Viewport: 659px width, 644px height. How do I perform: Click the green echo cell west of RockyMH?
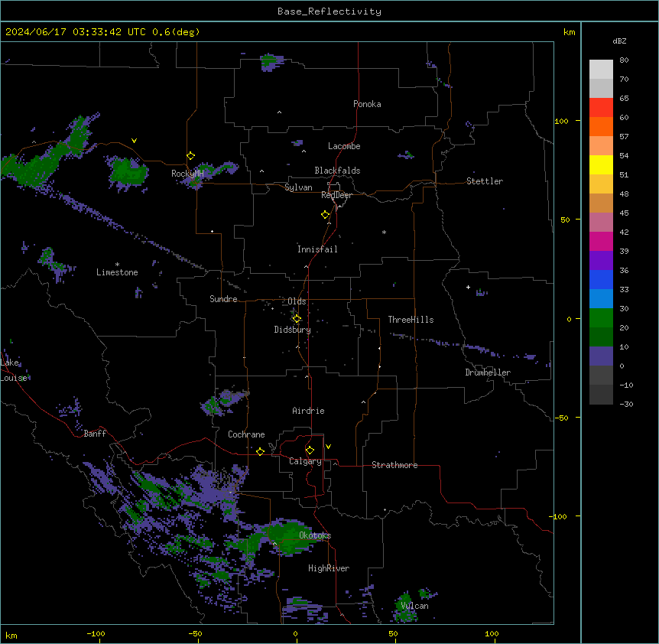tap(128, 171)
